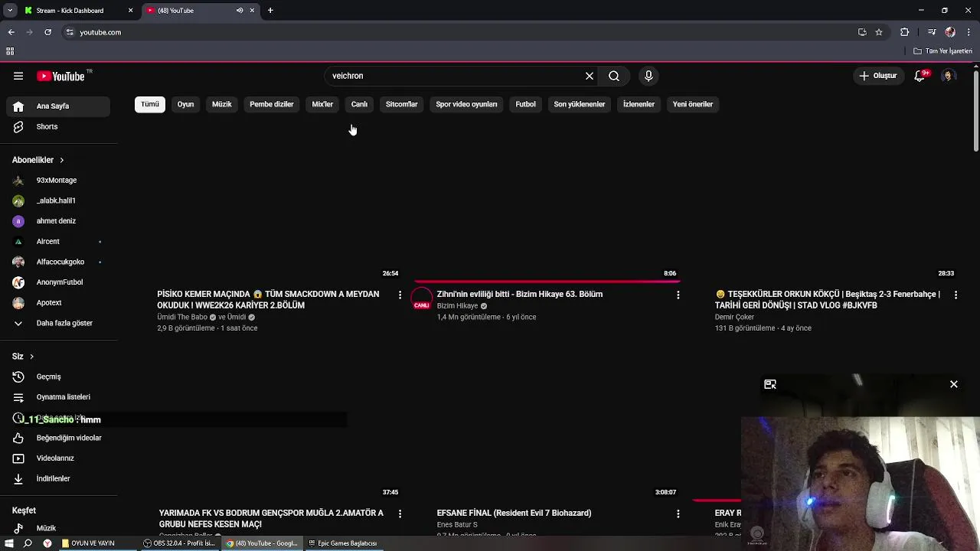
Task: Clear the search text with the X
Action: coord(590,76)
